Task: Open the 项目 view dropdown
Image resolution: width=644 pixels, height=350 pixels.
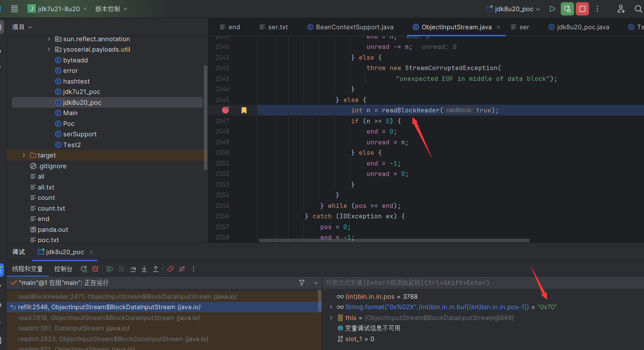Action: [22, 27]
